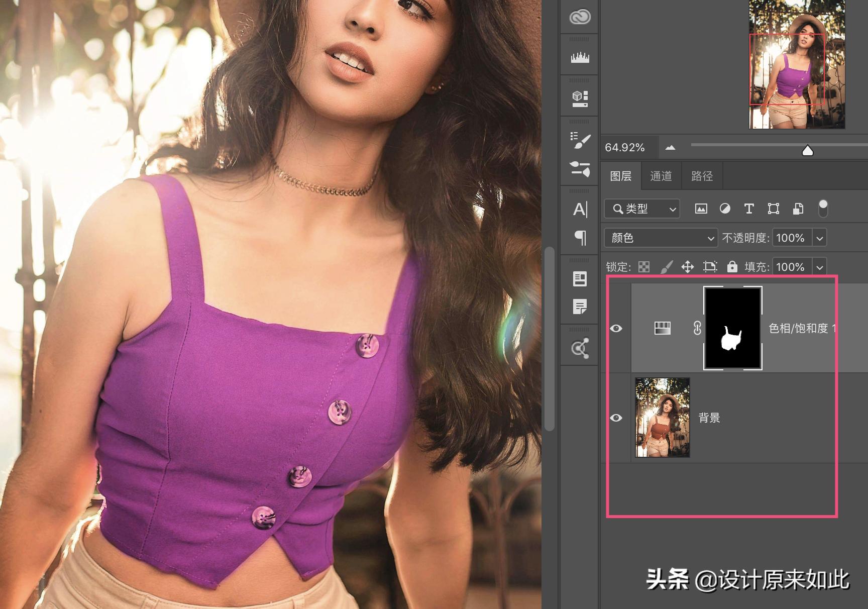Click the zoom out mountain button
The image size is (868, 609).
(x=670, y=148)
